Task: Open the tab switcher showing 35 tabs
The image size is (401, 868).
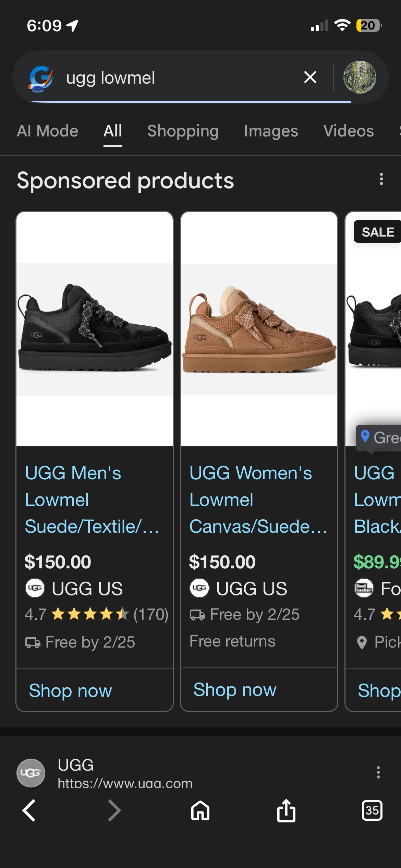Action: pyautogui.click(x=372, y=810)
